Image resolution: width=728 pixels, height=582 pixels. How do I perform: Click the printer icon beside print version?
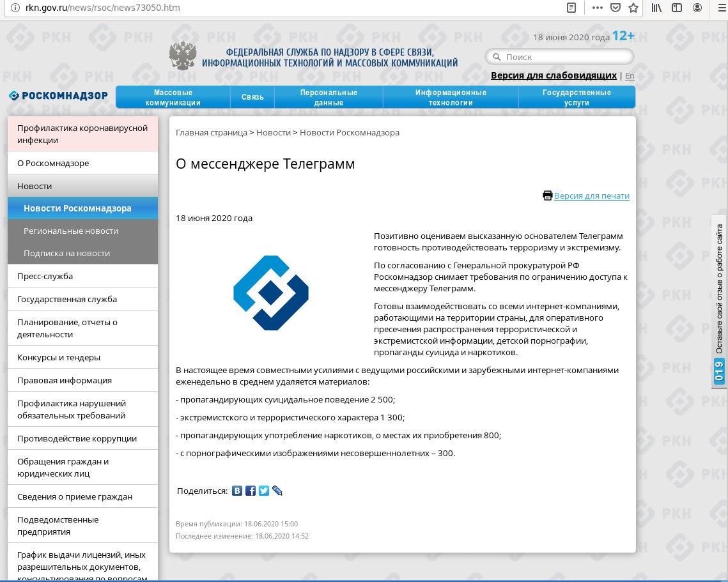click(x=548, y=195)
